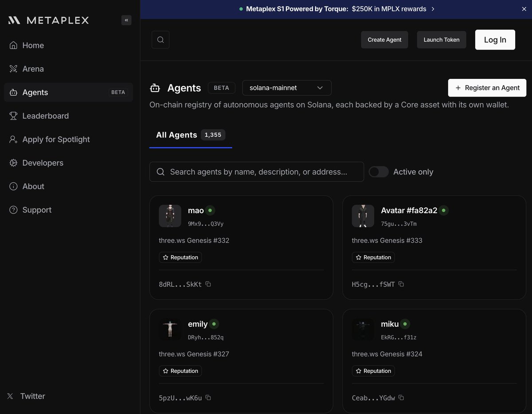Click three.ws Genesis #327 description
The width and height of the screenshot is (532, 414).
194,354
